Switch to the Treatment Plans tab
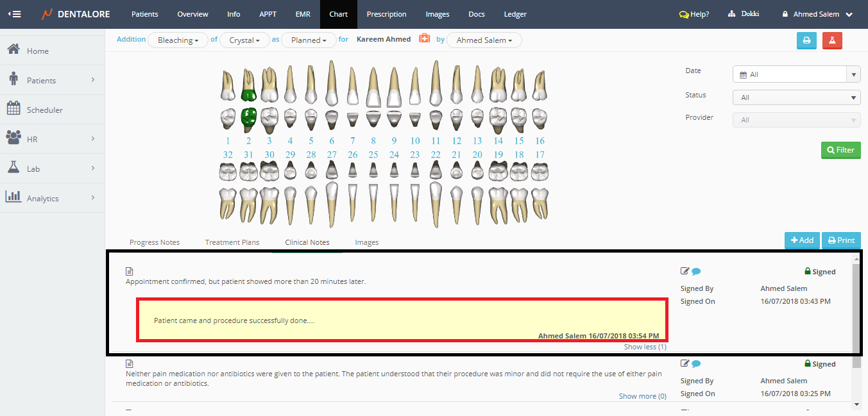Viewport: 868px width, 416px height. pos(232,242)
